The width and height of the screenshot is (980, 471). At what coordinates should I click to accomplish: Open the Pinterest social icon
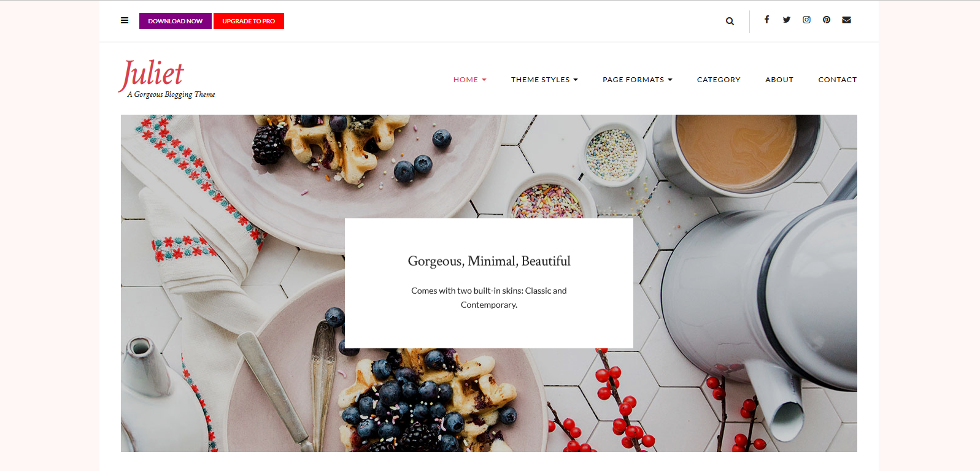pos(827,20)
